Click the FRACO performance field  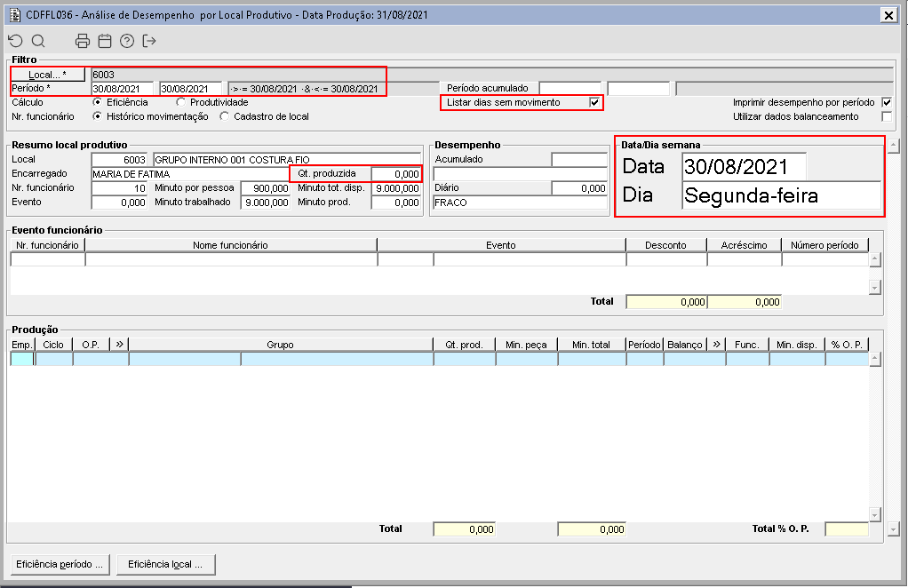pos(520,203)
